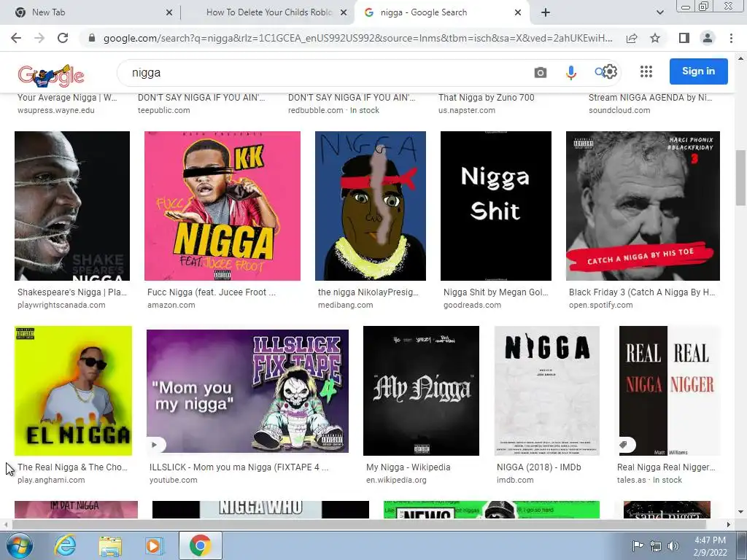Open a new browser tab with plus
Image resolution: width=747 pixels, height=560 pixels.
point(546,13)
